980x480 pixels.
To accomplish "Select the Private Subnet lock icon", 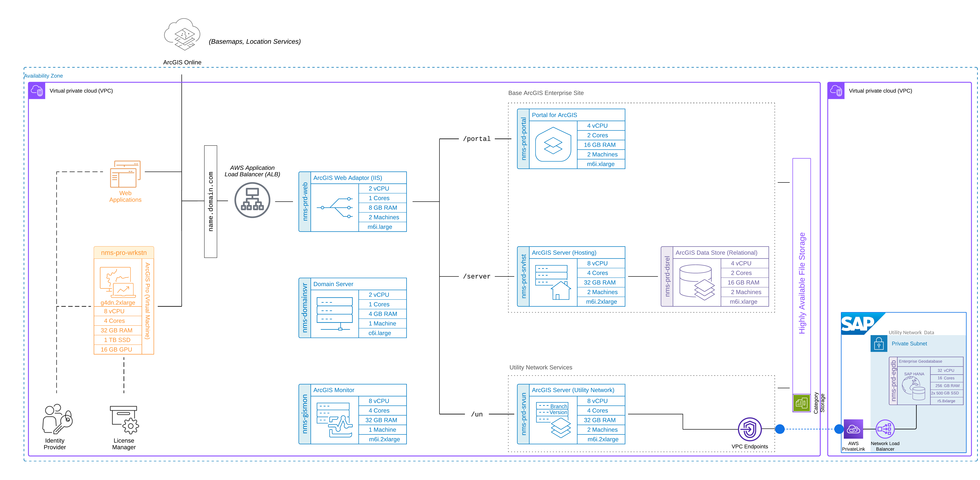I will click(x=879, y=343).
